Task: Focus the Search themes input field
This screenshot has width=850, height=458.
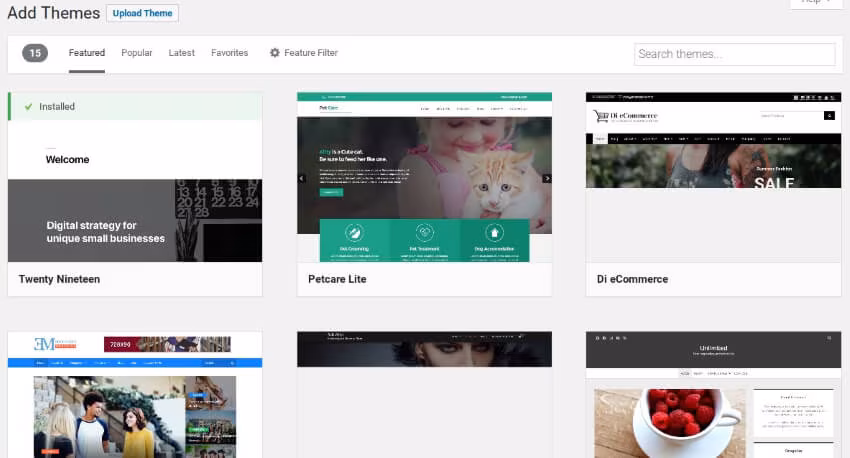Action: tap(735, 54)
